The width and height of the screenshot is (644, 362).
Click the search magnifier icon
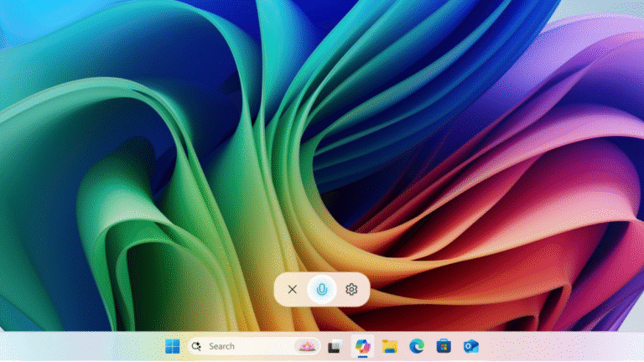(x=197, y=346)
